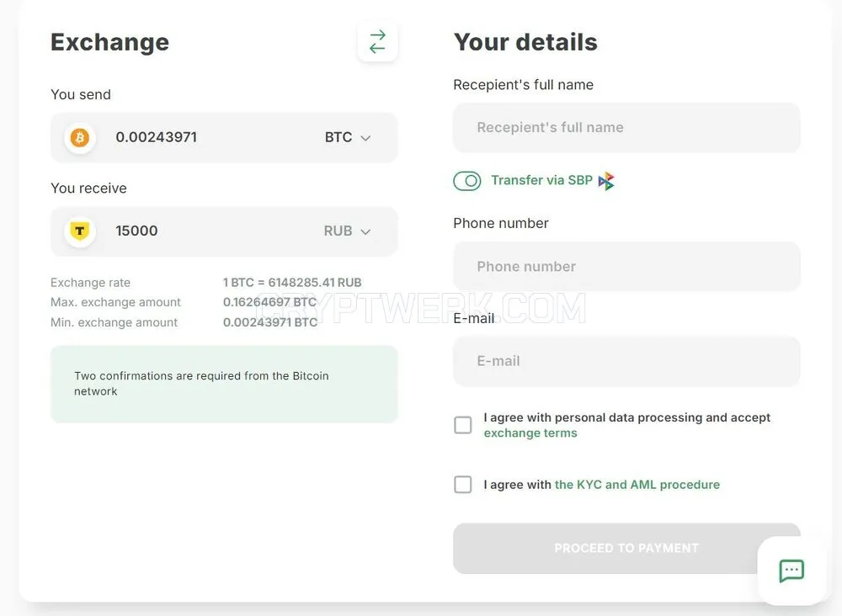The width and height of the screenshot is (842, 616).
Task: Click the Proceed to Payment button
Action: (x=626, y=549)
